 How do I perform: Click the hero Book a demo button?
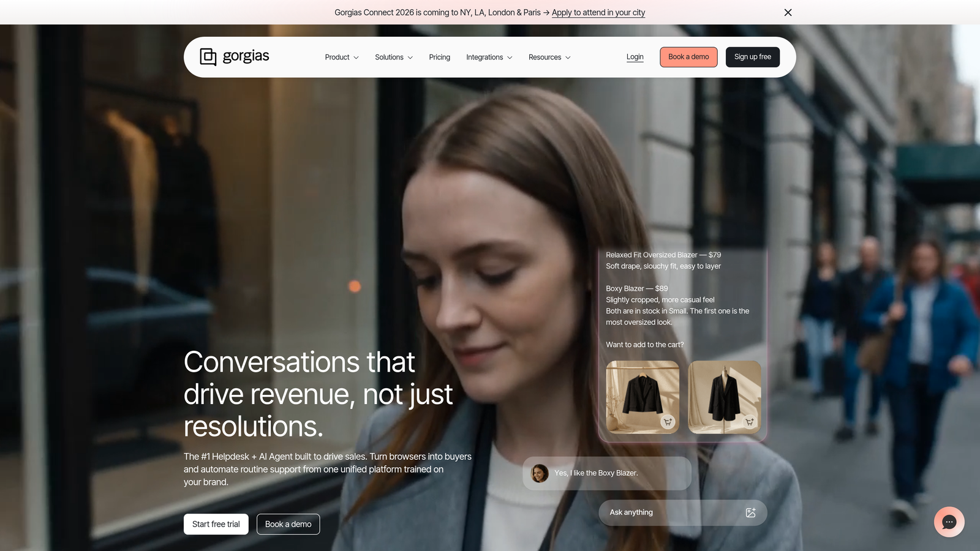tap(288, 524)
